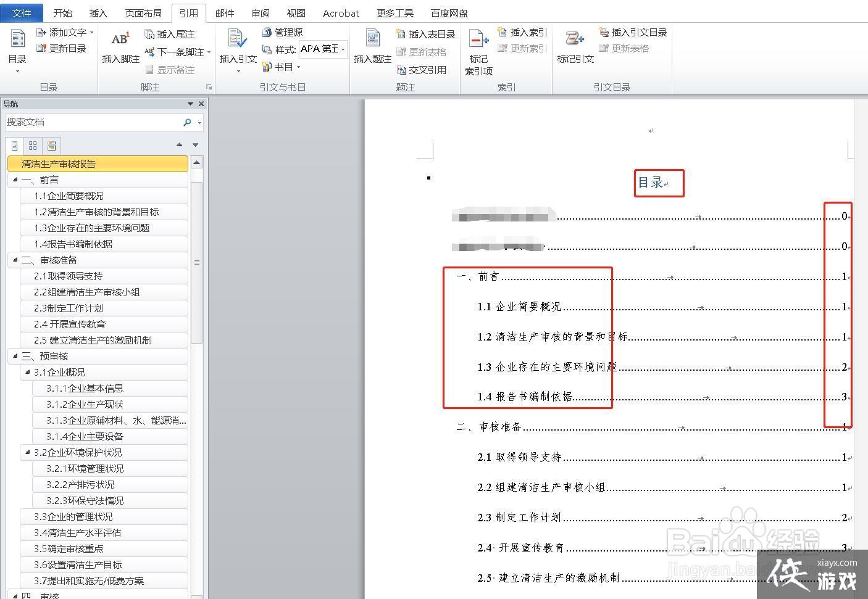Click 插入尾注 to insert endnote

tap(169, 34)
